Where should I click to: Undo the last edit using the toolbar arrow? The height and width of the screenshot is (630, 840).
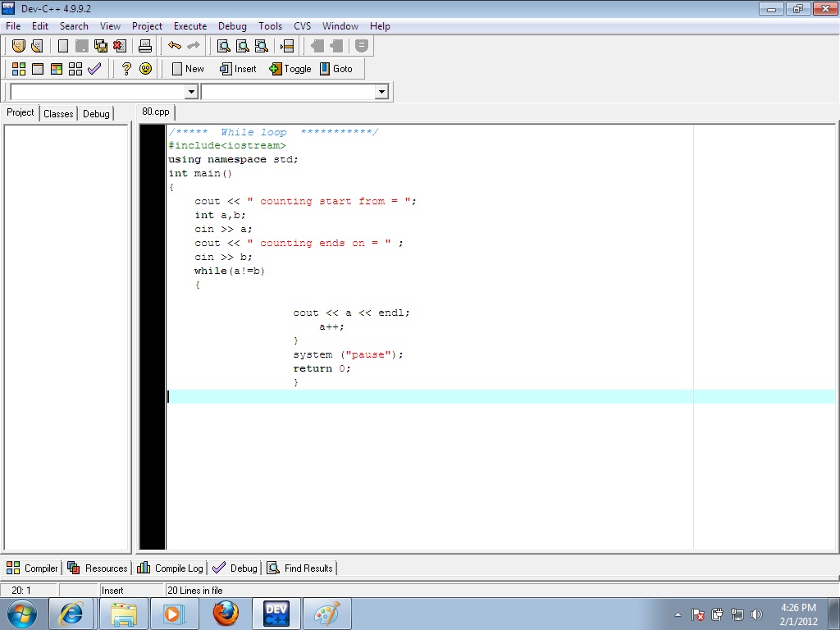(174, 46)
